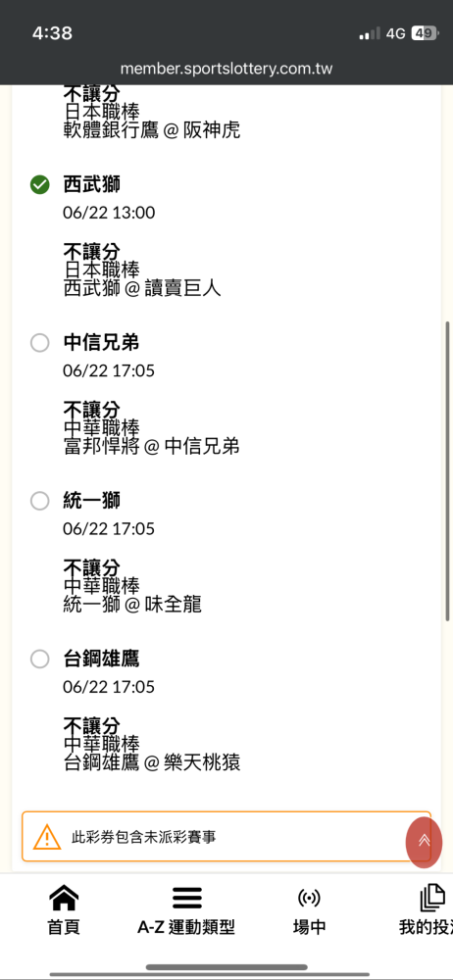Tap the member.sportslottery.com.tw address bar
Viewport: 453px width, 980px height.
226,69
